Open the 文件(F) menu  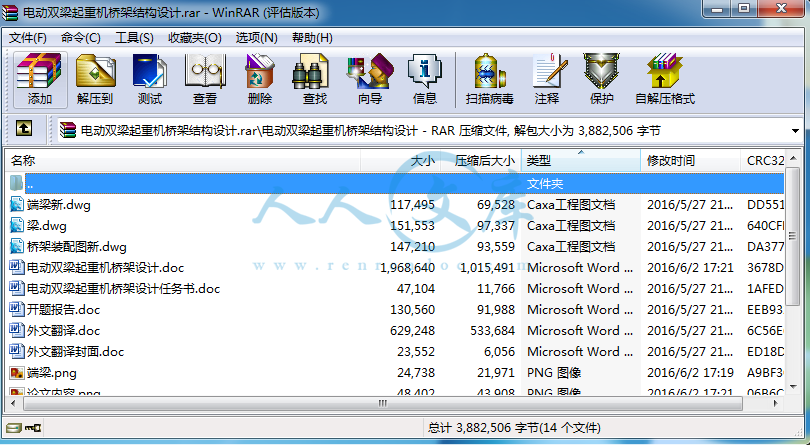pos(28,38)
